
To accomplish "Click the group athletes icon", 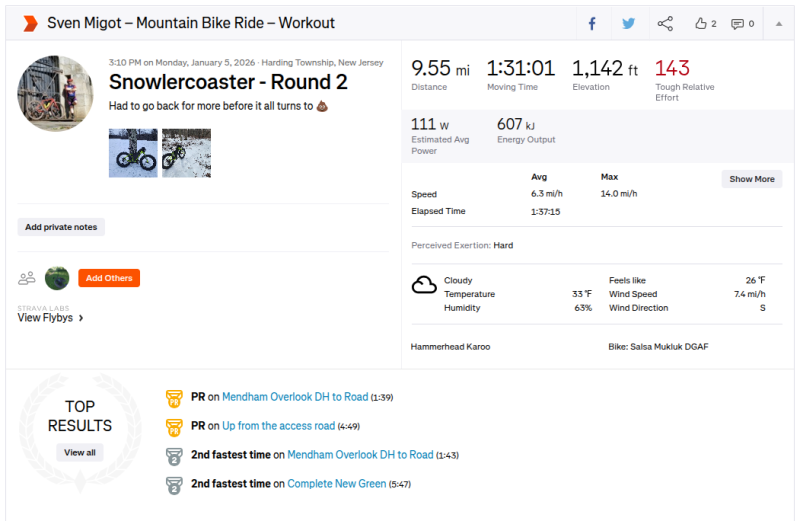I will 27,278.
